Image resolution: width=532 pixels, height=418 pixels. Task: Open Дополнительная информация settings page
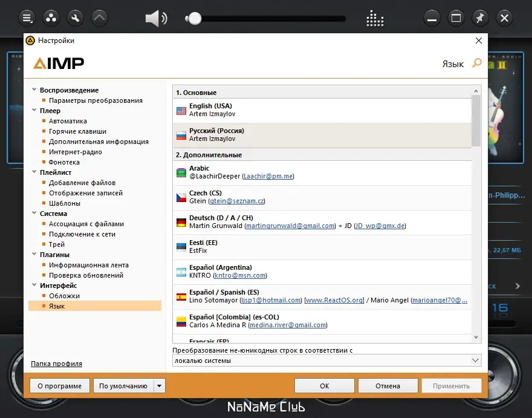(x=99, y=142)
